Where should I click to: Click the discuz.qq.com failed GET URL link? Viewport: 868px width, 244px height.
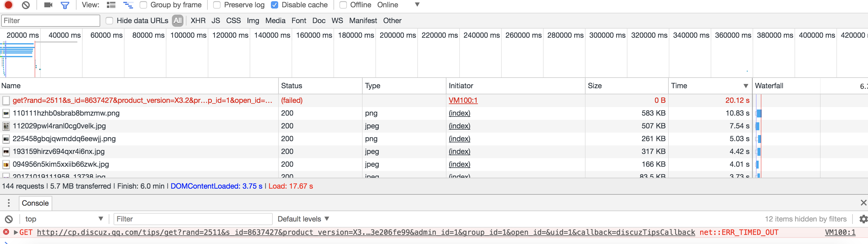[x=366, y=232]
